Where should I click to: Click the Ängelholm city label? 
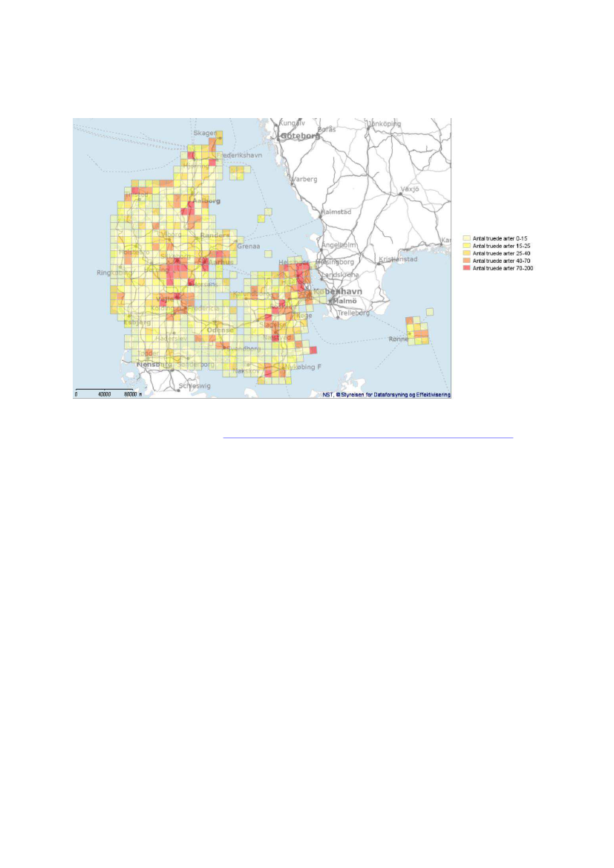coord(339,245)
